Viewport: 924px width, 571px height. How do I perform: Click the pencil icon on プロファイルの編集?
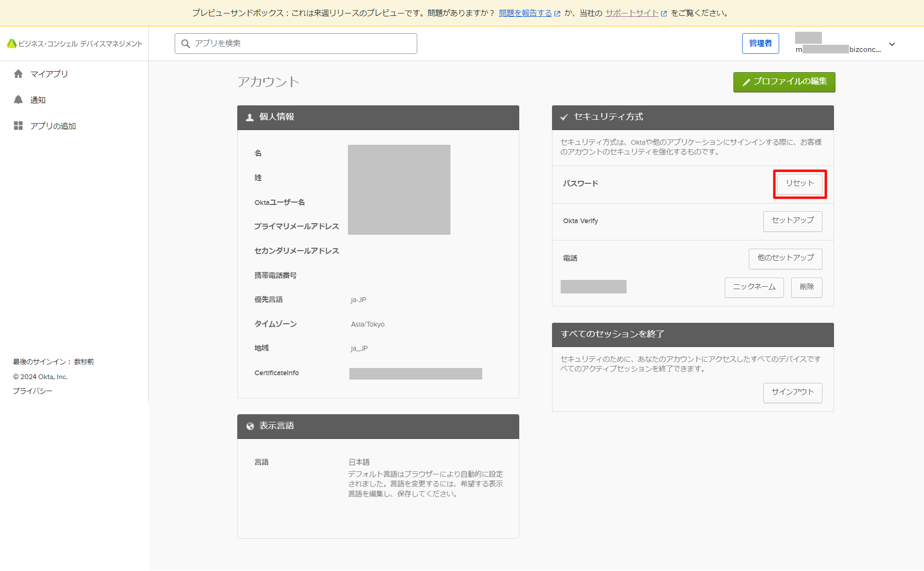pyautogui.click(x=746, y=82)
